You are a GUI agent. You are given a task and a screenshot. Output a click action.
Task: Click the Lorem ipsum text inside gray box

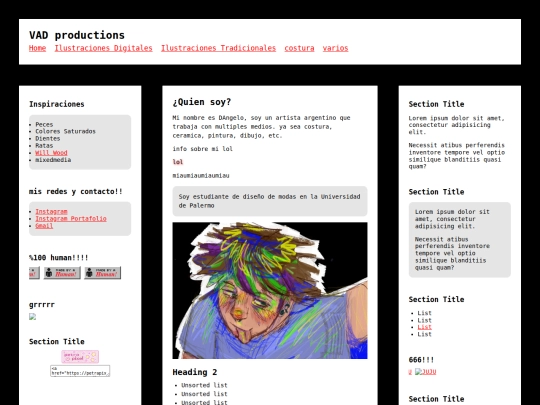click(x=452, y=219)
